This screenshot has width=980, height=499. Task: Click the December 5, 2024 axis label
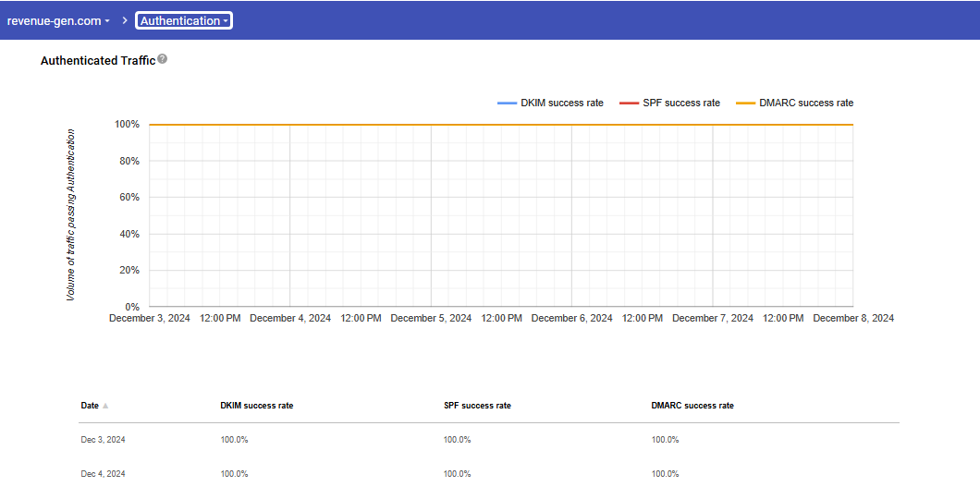pyautogui.click(x=431, y=318)
